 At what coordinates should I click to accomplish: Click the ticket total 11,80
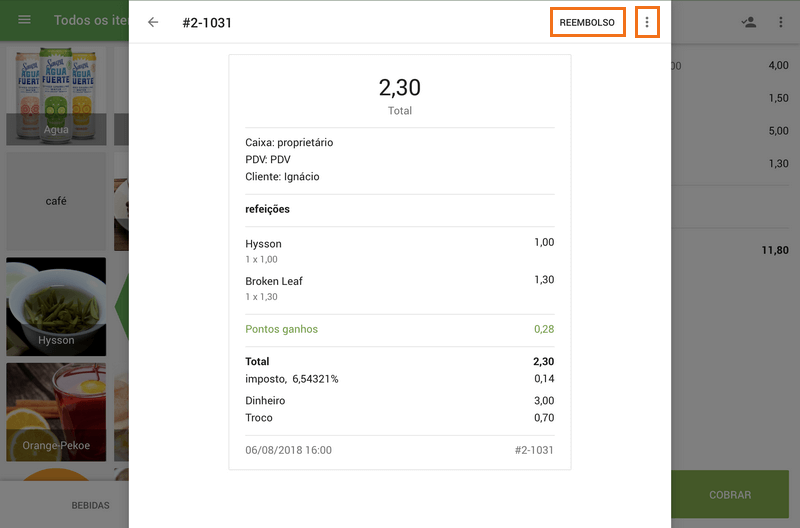pos(773,251)
